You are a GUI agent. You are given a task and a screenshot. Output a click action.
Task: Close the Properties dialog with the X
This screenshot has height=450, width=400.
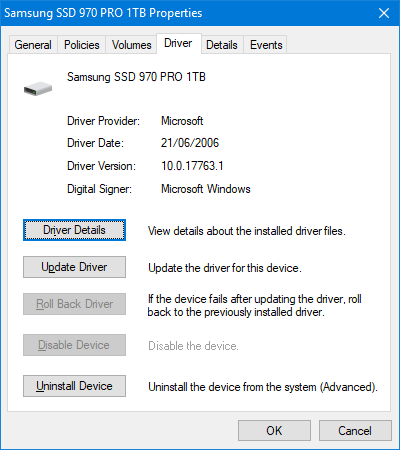point(384,13)
